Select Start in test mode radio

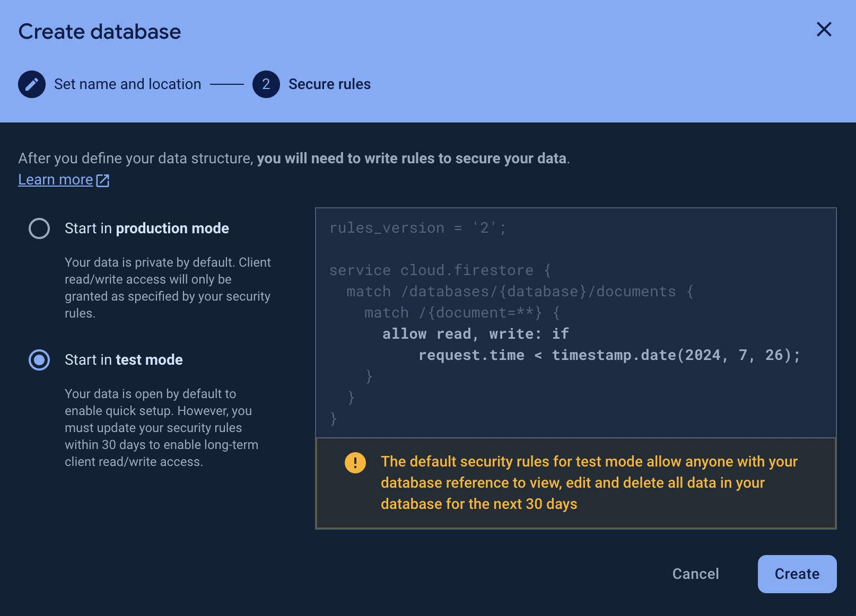coord(39,360)
